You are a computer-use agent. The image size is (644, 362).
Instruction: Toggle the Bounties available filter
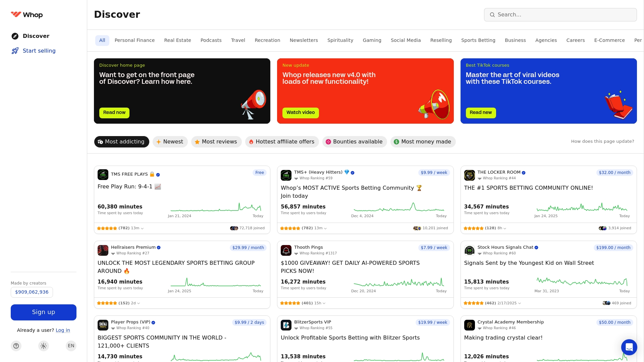pyautogui.click(x=355, y=142)
